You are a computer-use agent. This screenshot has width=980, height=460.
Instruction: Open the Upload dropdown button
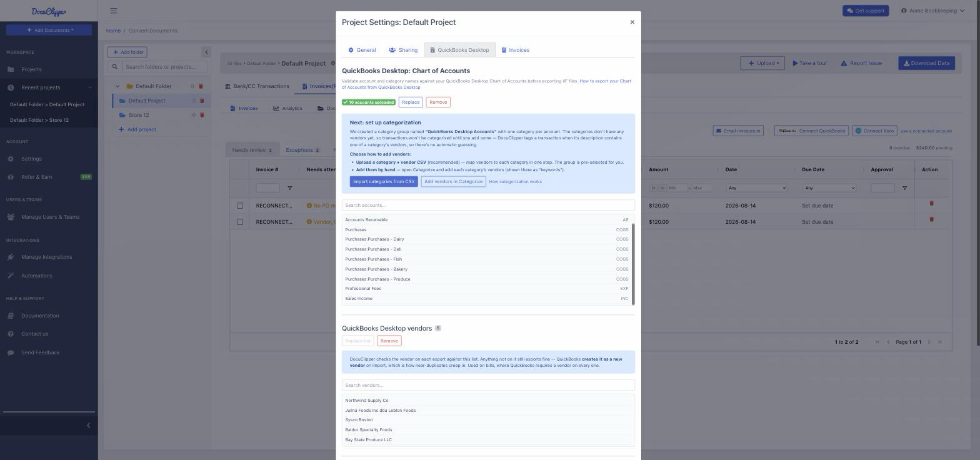pos(763,63)
